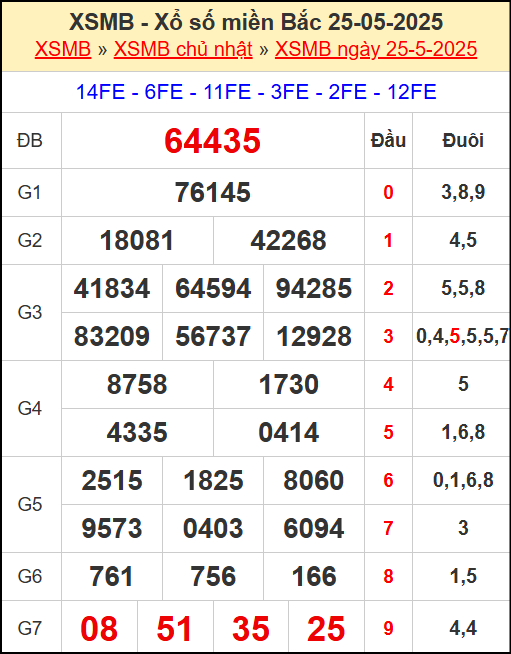Click the G1 prize number 76145
Screen dimensions: 511x654
point(213,193)
